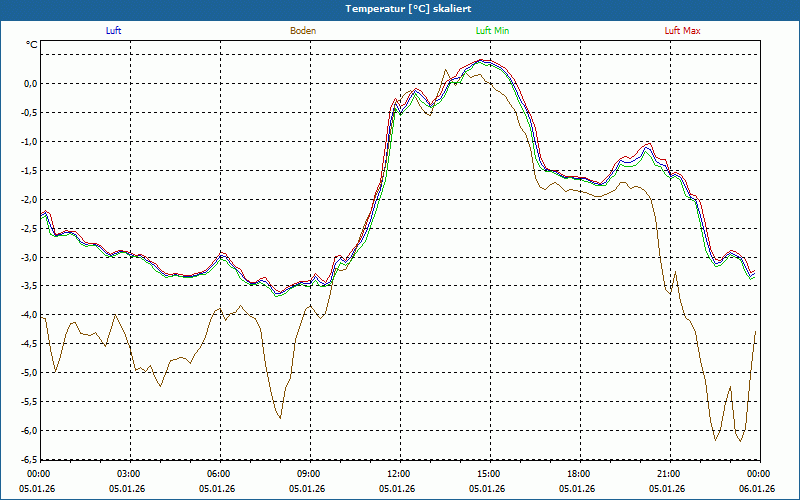Click the blue Luft legend label
The image size is (800, 500).
click(x=113, y=31)
